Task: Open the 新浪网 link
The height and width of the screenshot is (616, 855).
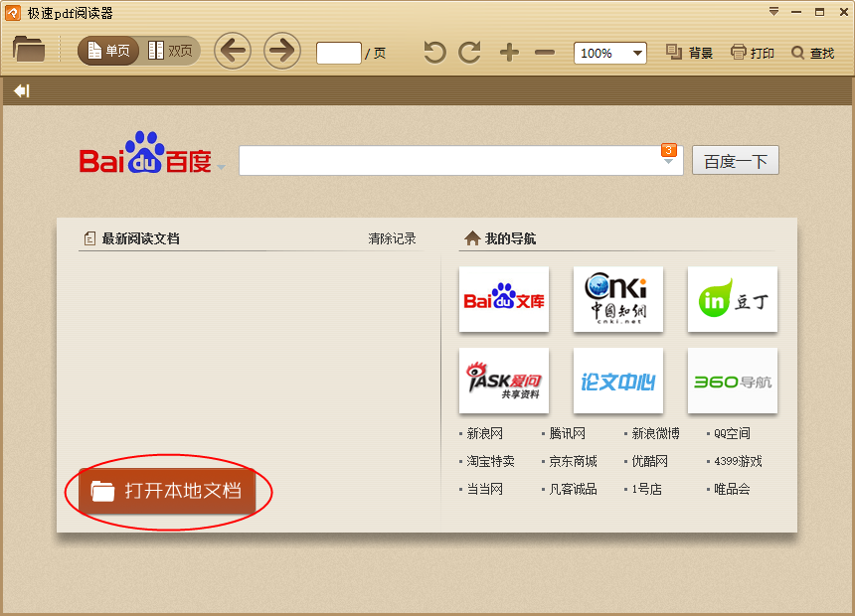Action: [x=485, y=433]
